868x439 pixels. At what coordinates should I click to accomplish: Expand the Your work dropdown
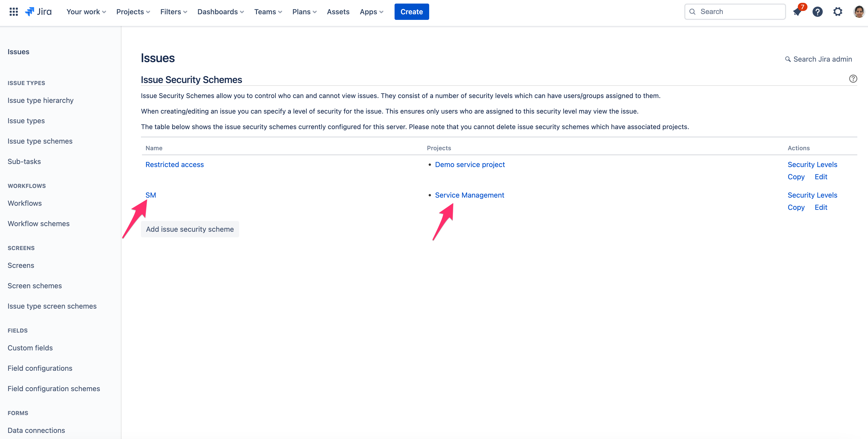(x=86, y=12)
